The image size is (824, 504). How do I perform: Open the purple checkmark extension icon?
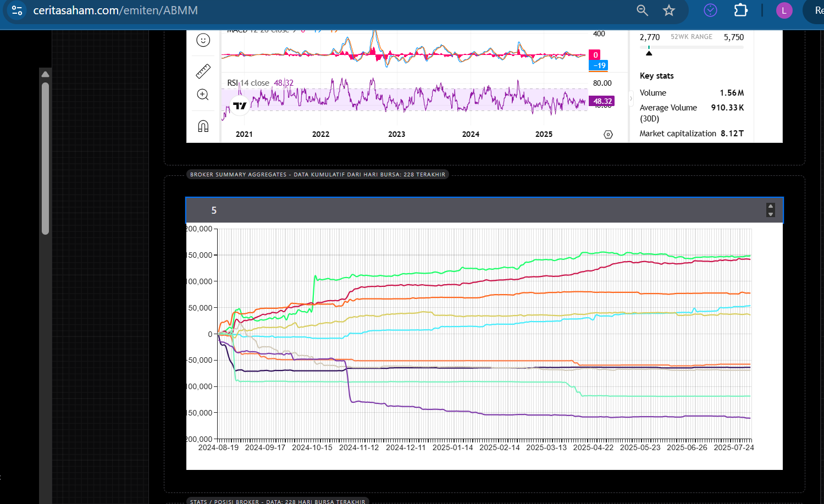point(710,10)
